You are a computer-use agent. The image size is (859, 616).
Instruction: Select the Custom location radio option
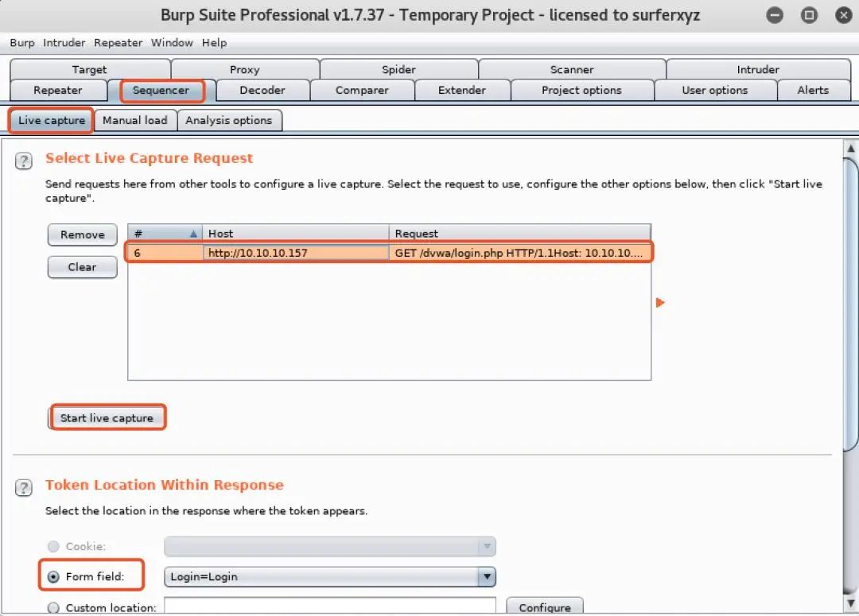pos(53,608)
